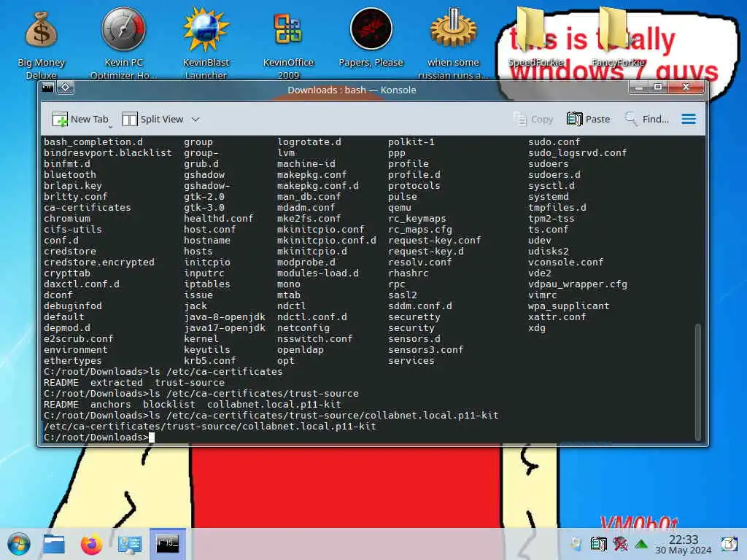Open a new tab in Konsole
Image resolution: width=747 pixels, height=560 pixels.
[x=80, y=119]
